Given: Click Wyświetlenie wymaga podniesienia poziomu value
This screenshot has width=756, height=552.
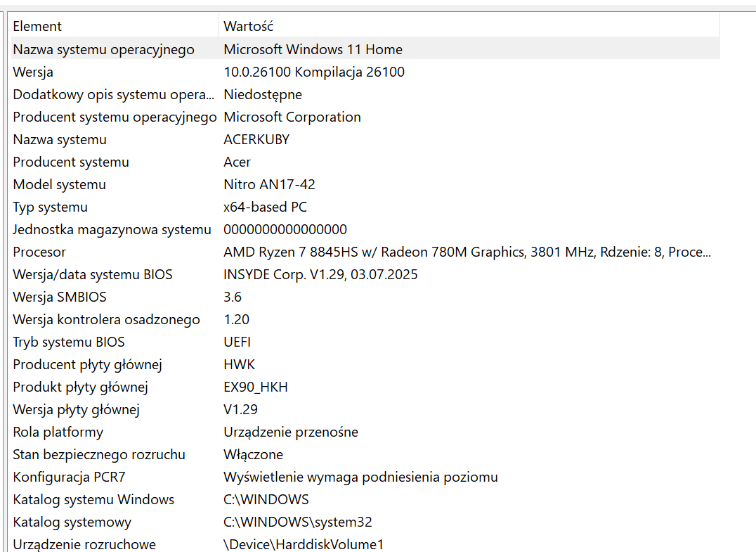Looking at the screenshot, I should pos(360,477).
